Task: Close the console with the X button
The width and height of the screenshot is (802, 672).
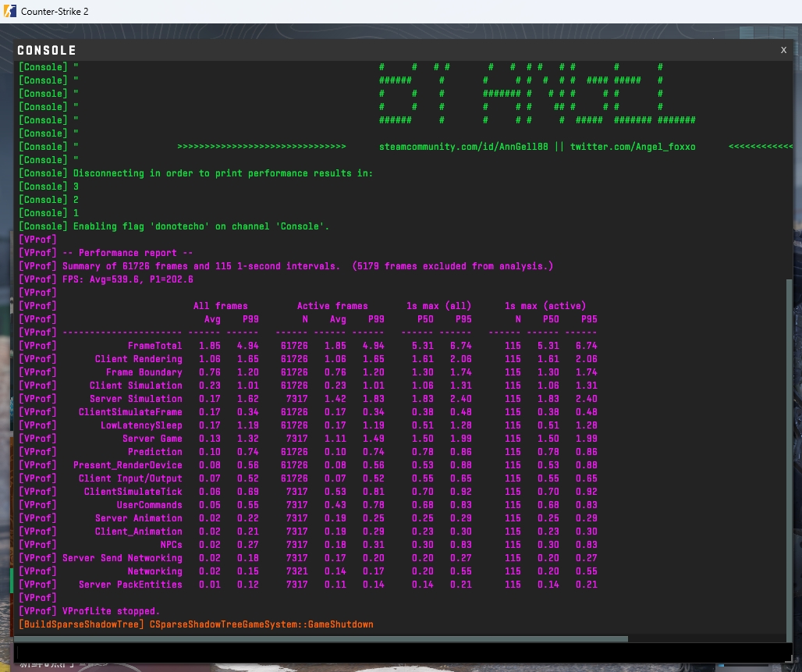Action: click(x=783, y=50)
